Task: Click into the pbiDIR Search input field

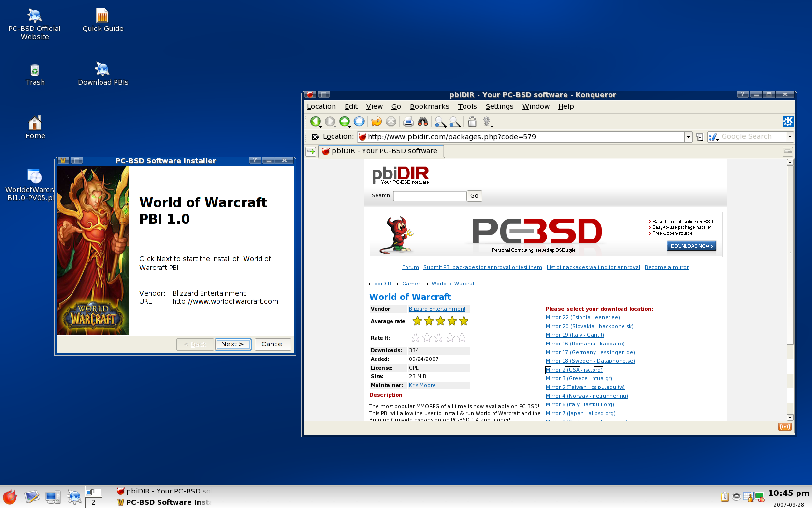Action: [430, 196]
